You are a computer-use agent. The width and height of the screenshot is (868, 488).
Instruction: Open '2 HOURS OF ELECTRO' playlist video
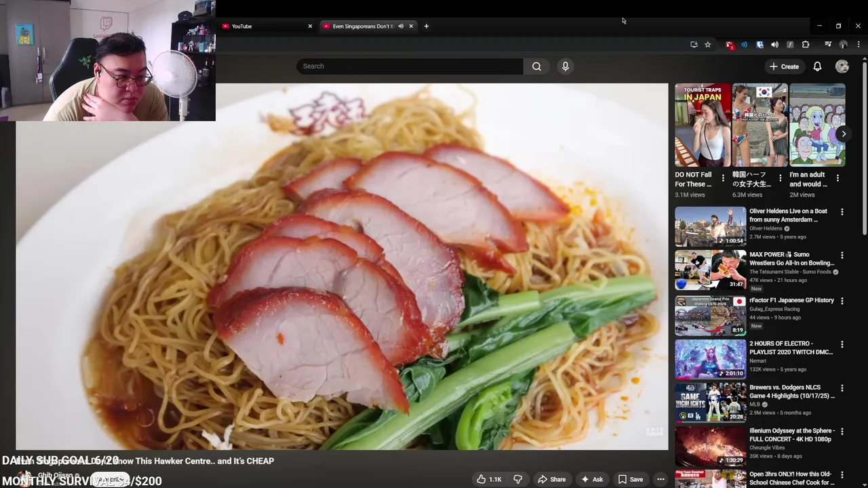(791, 348)
